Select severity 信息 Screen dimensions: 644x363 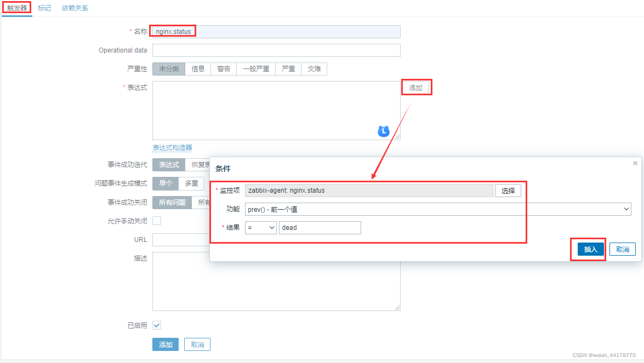pyautogui.click(x=198, y=69)
